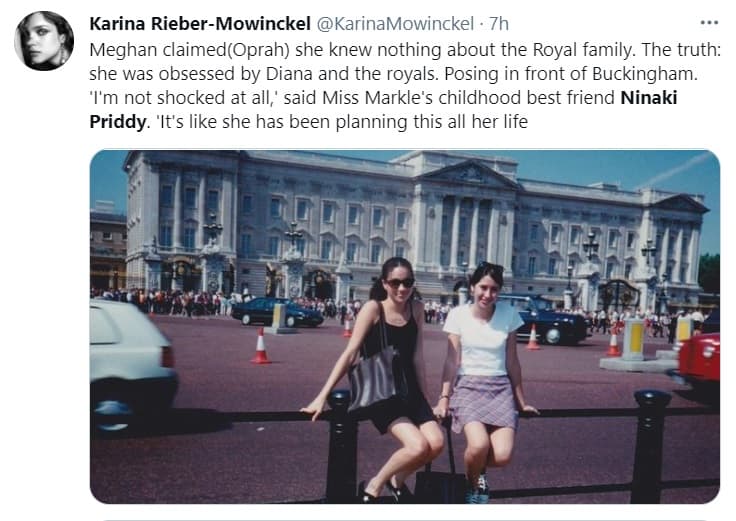736x521 pixels.
Task: Open Karina Rieber-Mowinckel's profile avatar
Action: click(x=44, y=41)
